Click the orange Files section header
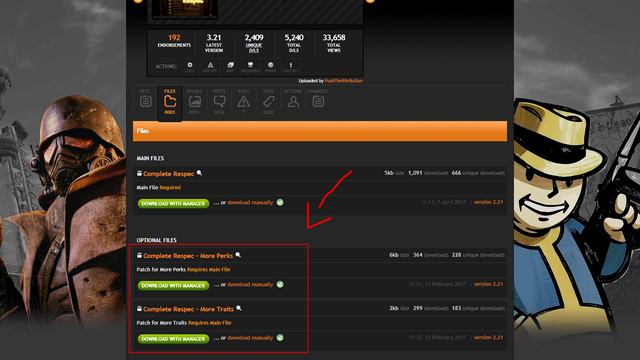This screenshot has height=360, width=640. pyautogui.click(x=320, y=131)
